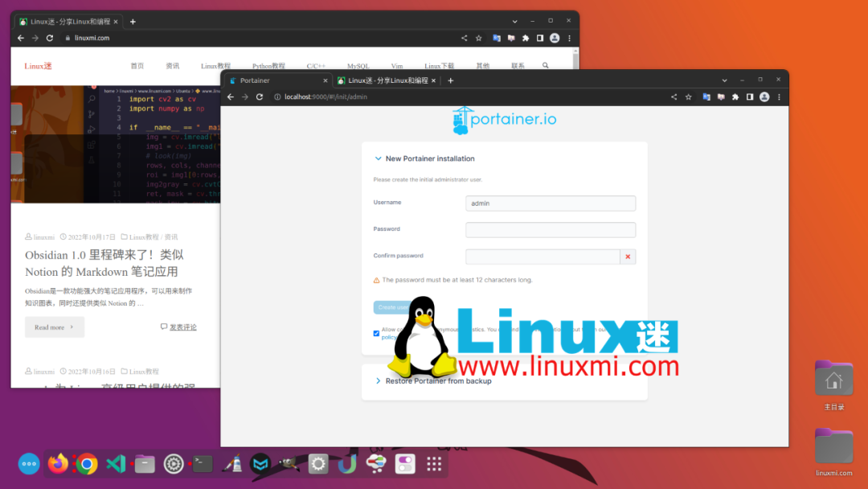Open Vim menu on Linux迷 site
The width and height of the screenshot is (868, 489).
[x=396, y=66]
